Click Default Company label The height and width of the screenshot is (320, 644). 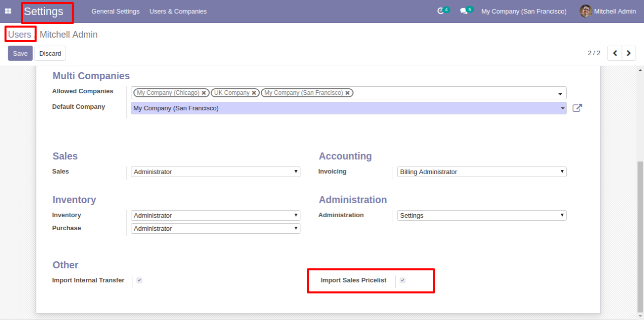point(79,107)
